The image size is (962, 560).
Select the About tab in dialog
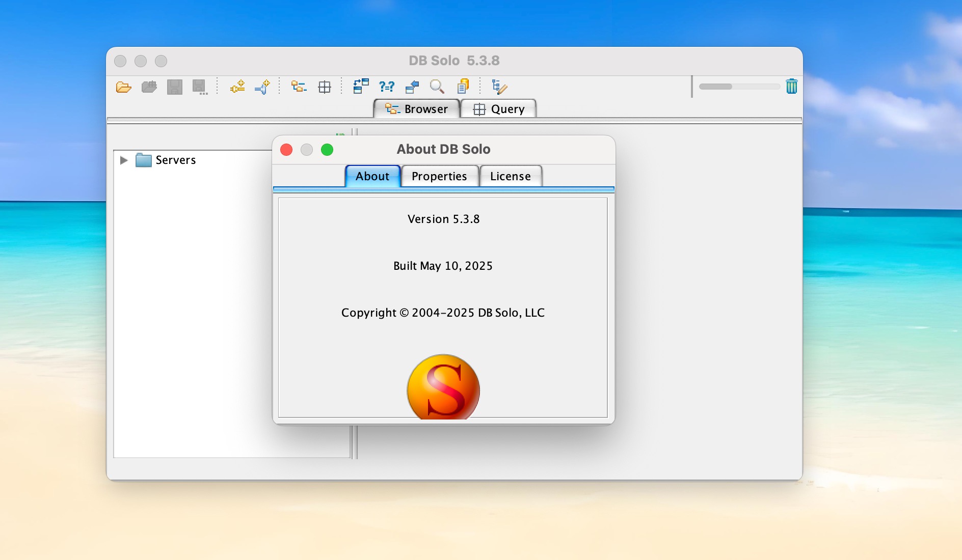pos(372,176)
